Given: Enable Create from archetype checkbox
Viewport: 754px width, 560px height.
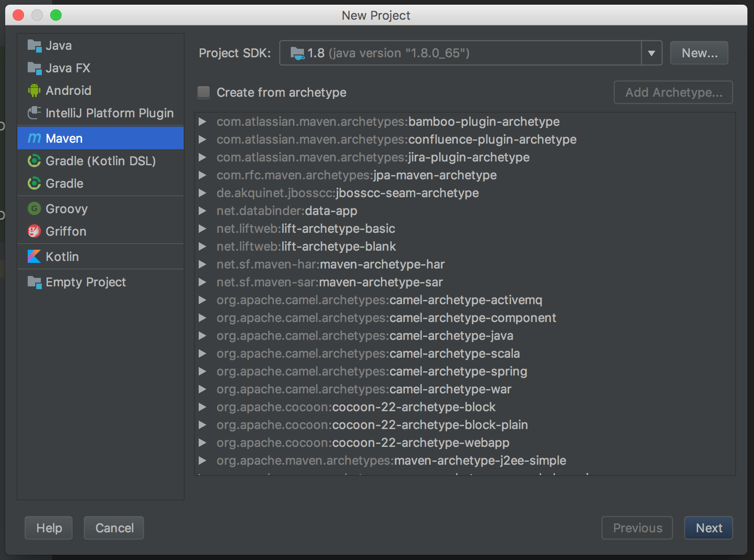Looking at the screenshot, I should point(203,92).
